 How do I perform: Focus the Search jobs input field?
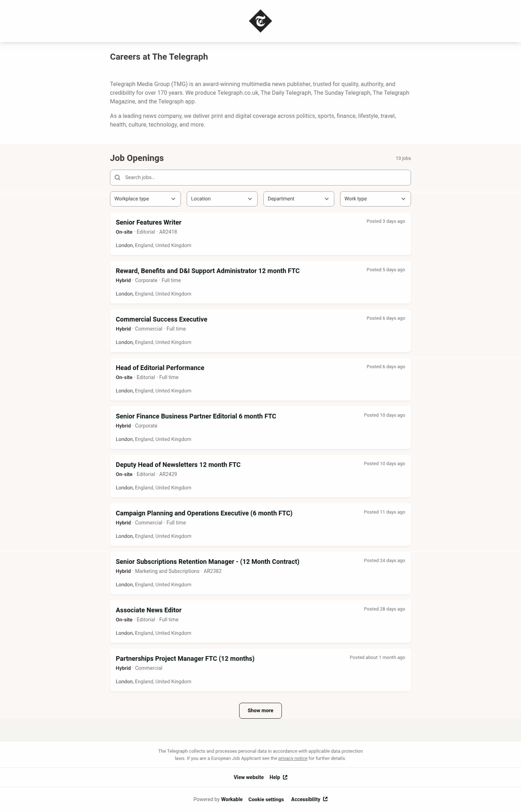pyautogui.click(x=260, y=178)
